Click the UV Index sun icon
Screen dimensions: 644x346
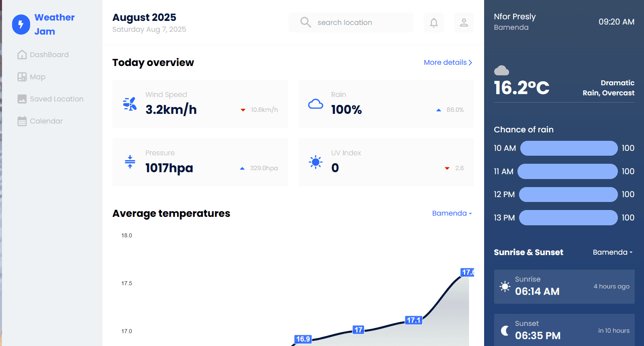pyautogui.click(x=315, y=162)
